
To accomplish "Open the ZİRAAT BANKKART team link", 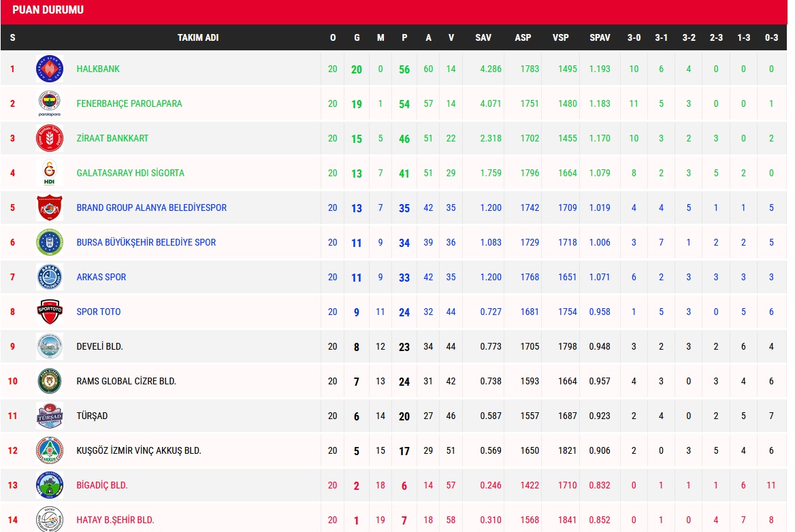I will pyautogui.click(x=112, y=138).
